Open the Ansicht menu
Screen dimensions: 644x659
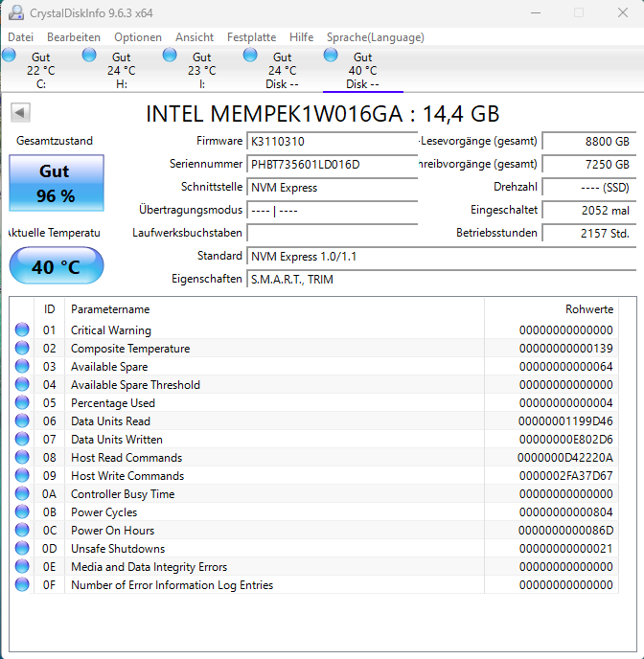pyautogui.click(x=195, y=37)
